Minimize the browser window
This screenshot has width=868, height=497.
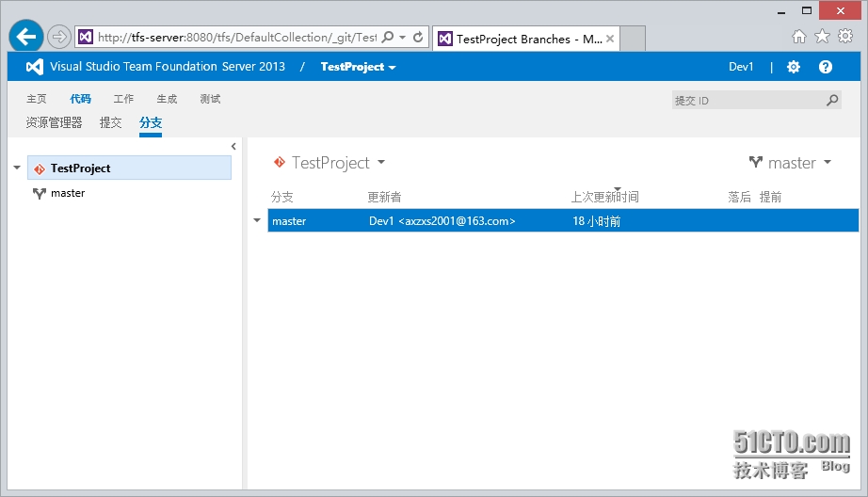781,11
